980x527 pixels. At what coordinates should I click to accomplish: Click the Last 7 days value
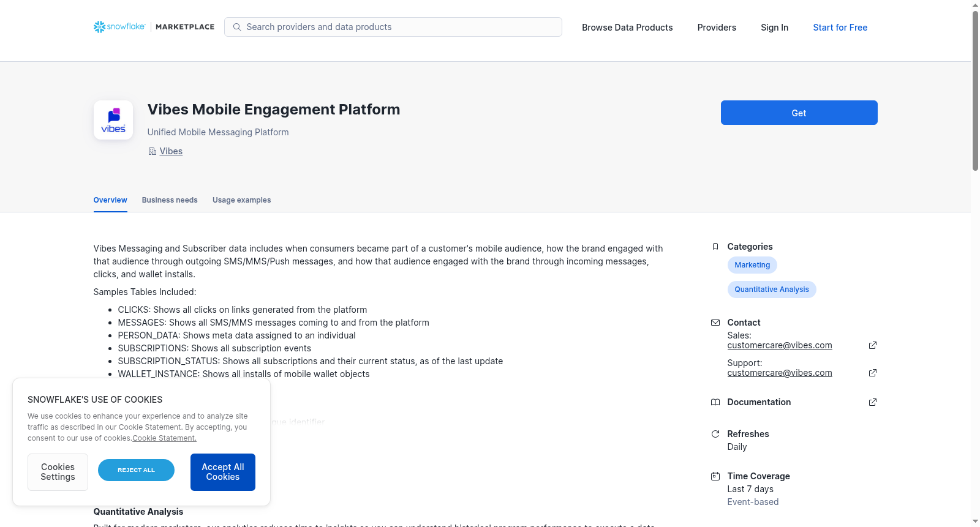(x=750, y=489)
